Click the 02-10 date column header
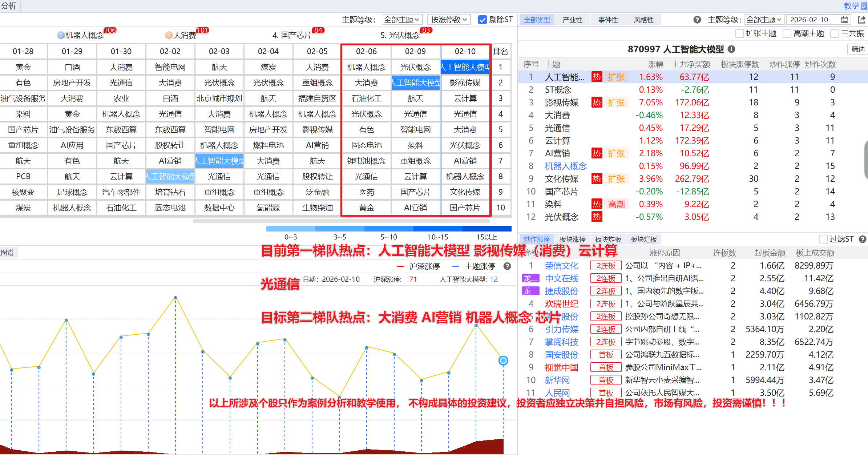868x455 pixels. coord(465,51)
